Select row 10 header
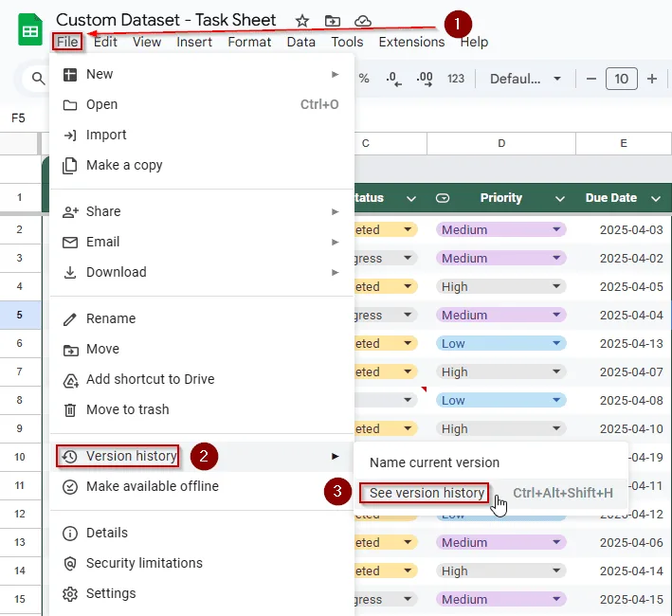Image resolution: width=672 pixels, height=616 pixels. [x=20, y=457]
